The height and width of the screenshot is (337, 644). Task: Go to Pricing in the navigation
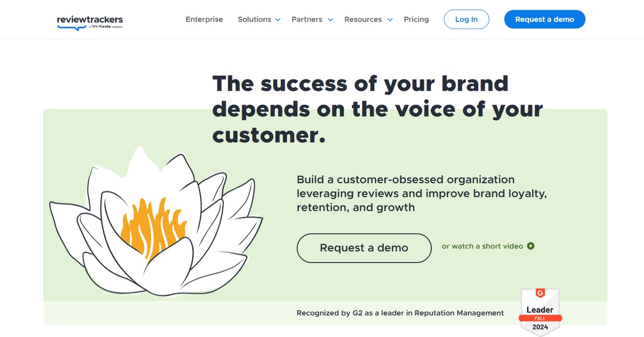pos(416,19)
